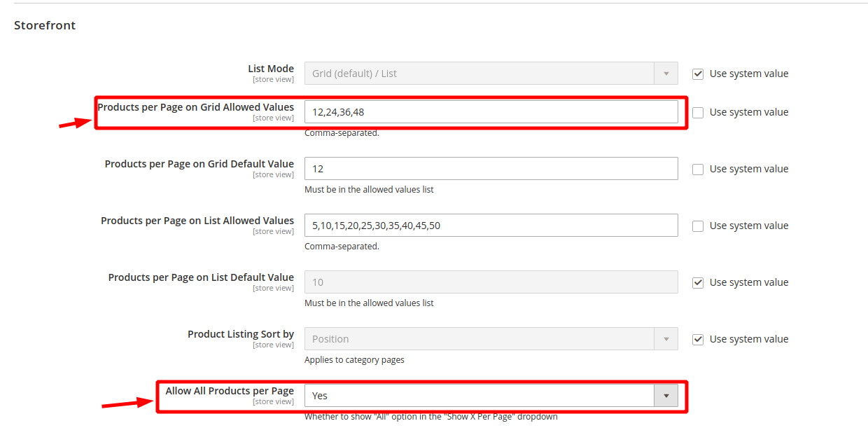Check Use system value for Grid Default Value

pyautogui.click(x=698, y=169)
